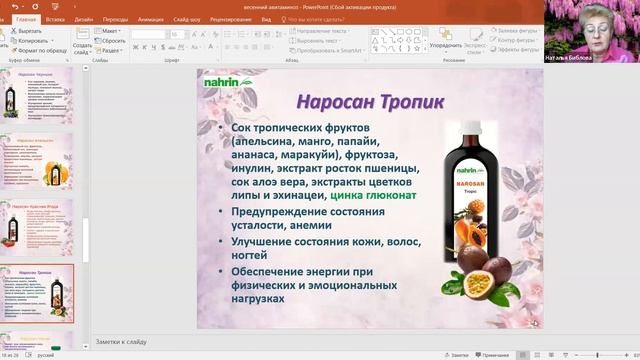Open the Анимация ribbon tab
Viewport: 640px width, 360px height.
pyautogui.click(x=151, y=19)
